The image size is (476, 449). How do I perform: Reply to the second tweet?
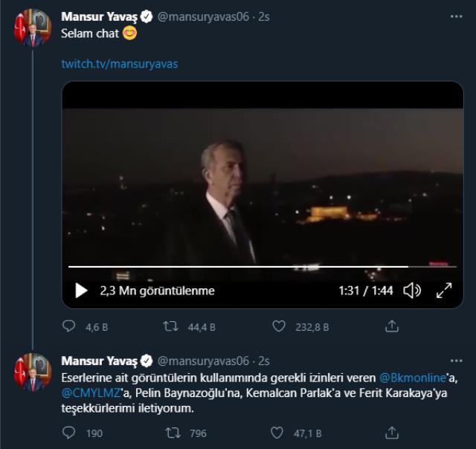[69, 432]
